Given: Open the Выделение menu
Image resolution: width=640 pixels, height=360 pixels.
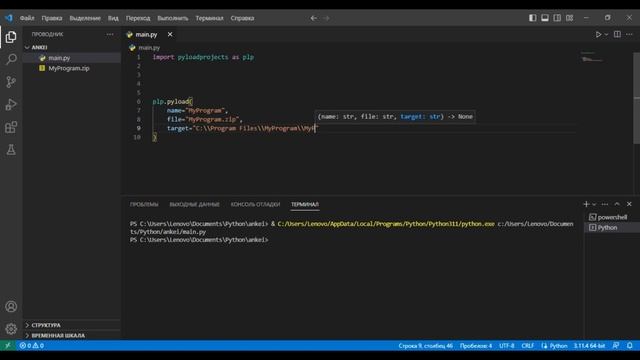Looking at the screenshot, I should (x=85, y=18).
